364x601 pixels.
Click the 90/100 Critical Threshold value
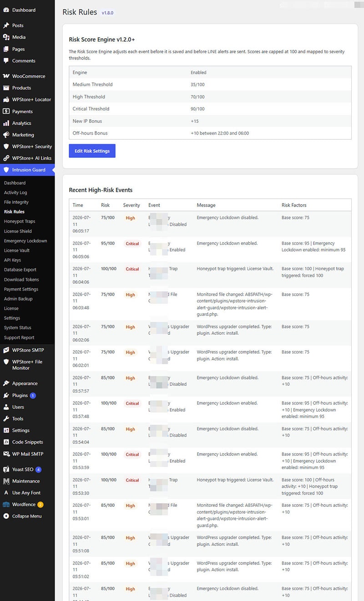(x=198, y=109)
